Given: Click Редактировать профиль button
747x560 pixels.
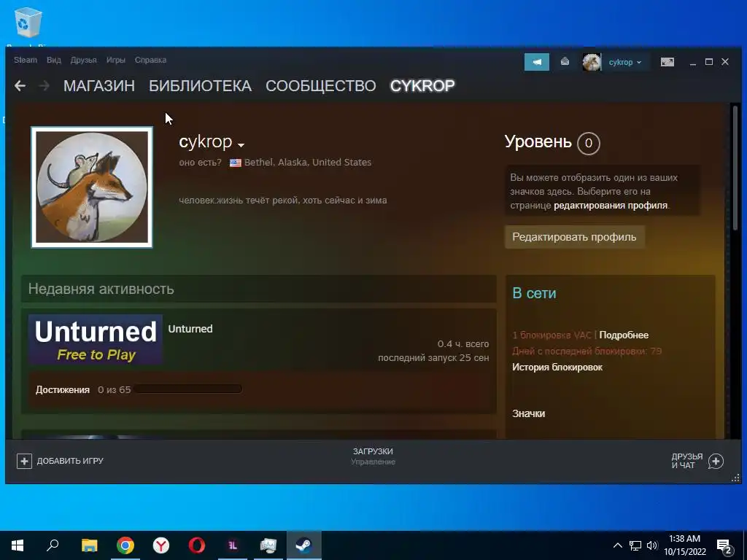Looking at the screenshot, I should tap(575, 237).
